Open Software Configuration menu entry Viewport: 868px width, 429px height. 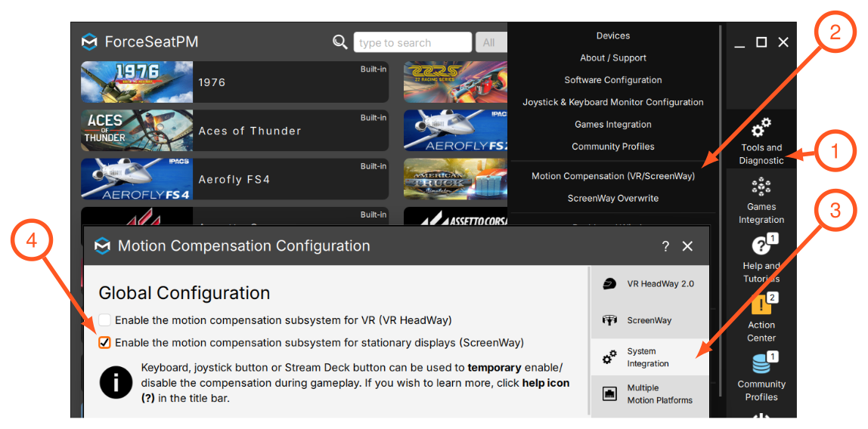point(612,79)
